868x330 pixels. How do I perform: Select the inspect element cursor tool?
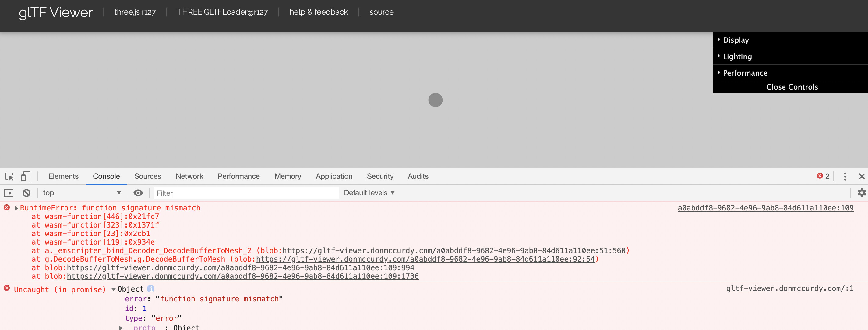[x=9, y=176]
